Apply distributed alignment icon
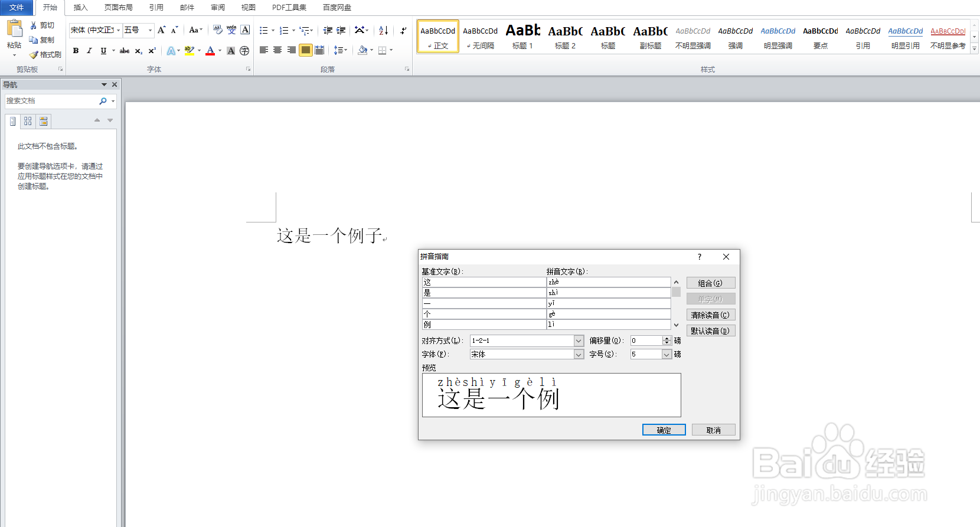The width and height of the screenshot is (980, 527). [x=319, y=50]
